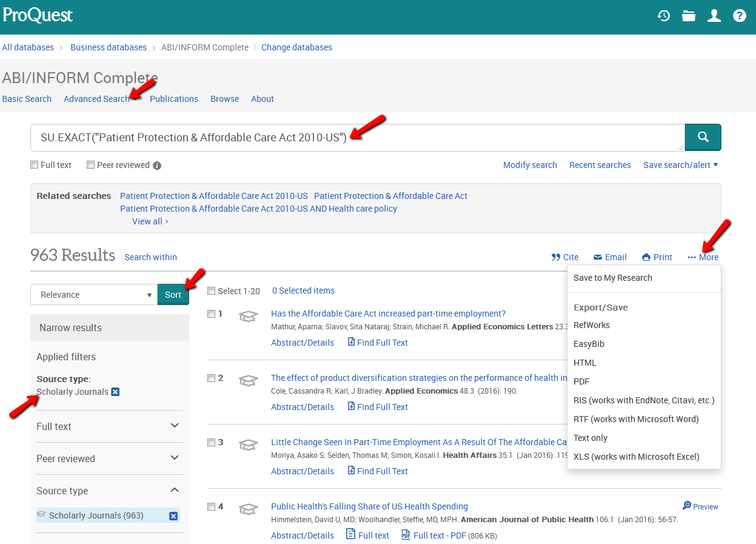The height and width of the screenshot is (544, 756).
Task: Click peer reviewed info icon
Action: 157,166
